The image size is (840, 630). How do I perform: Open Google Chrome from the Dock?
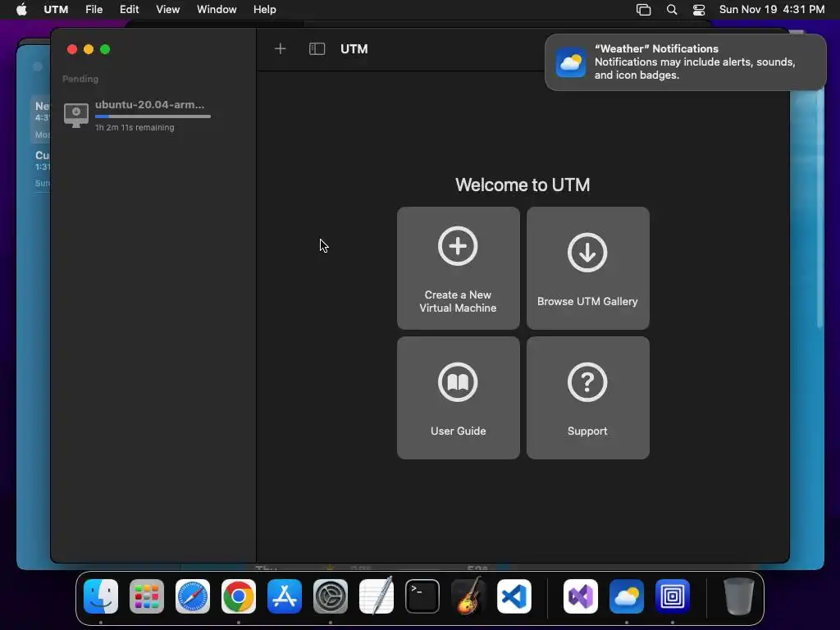[x=239, y=596]
